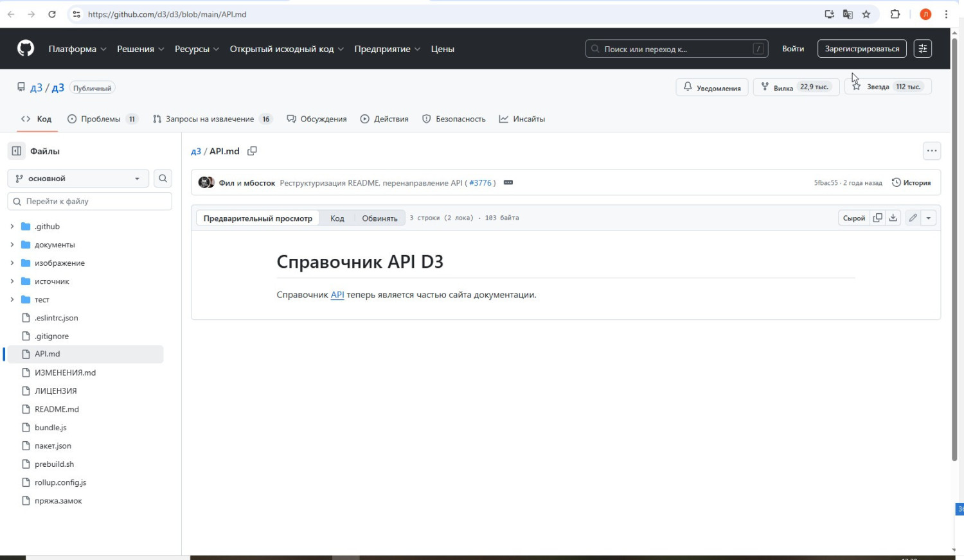Open the Платформа menu
The width and height of the screenshot is (964, 560).
[76, 49]
